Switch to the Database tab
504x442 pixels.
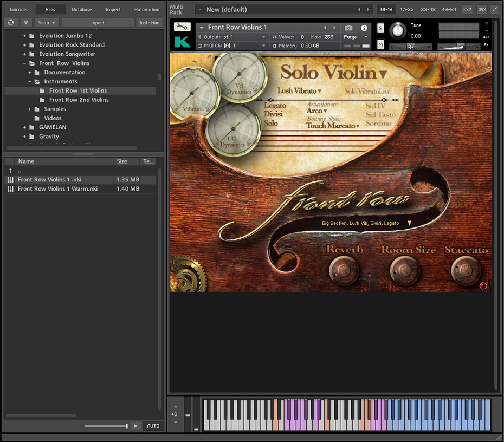[82, 10]
